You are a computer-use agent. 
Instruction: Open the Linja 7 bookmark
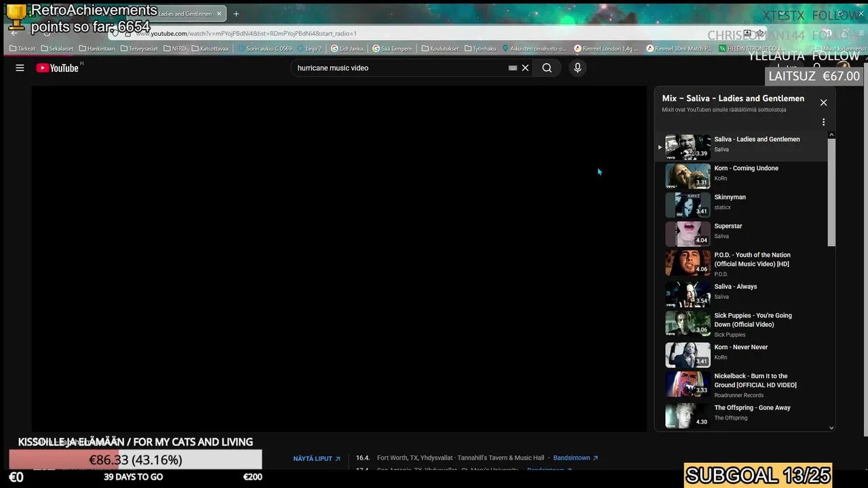pyautogui.click(x=309, y=49)
